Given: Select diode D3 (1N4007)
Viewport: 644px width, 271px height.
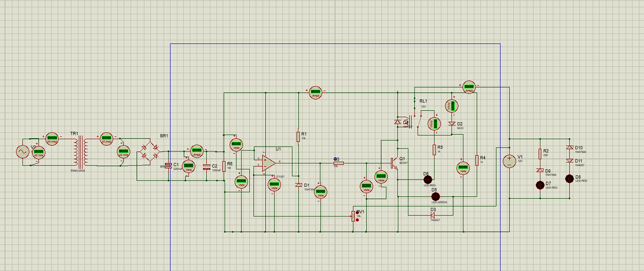Looking at the screenshot, I should (x=433, y=215).
